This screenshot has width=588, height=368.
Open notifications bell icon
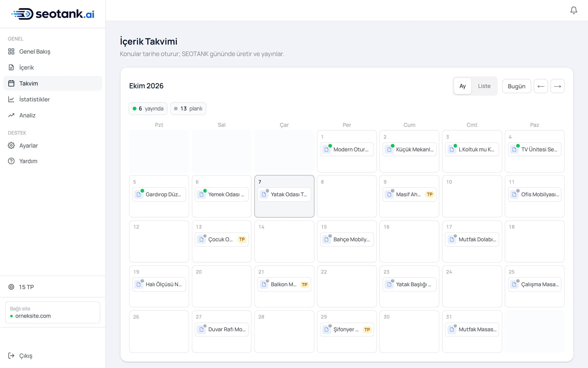(574, 10)
